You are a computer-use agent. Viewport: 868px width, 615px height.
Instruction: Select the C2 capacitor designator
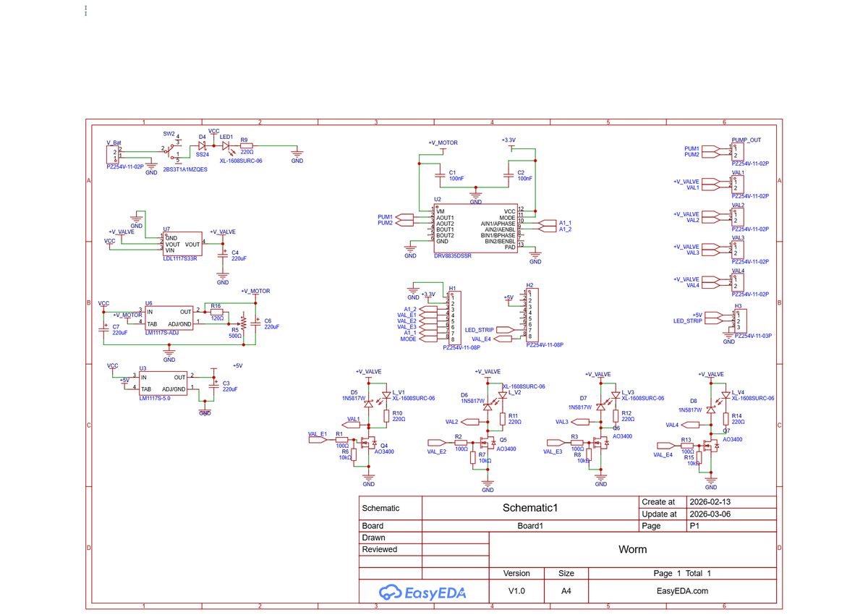click(x=521, y=172)
